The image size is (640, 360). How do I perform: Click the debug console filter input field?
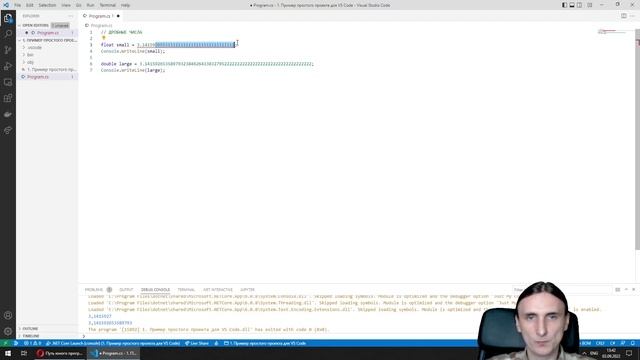(x=561, y=289)
